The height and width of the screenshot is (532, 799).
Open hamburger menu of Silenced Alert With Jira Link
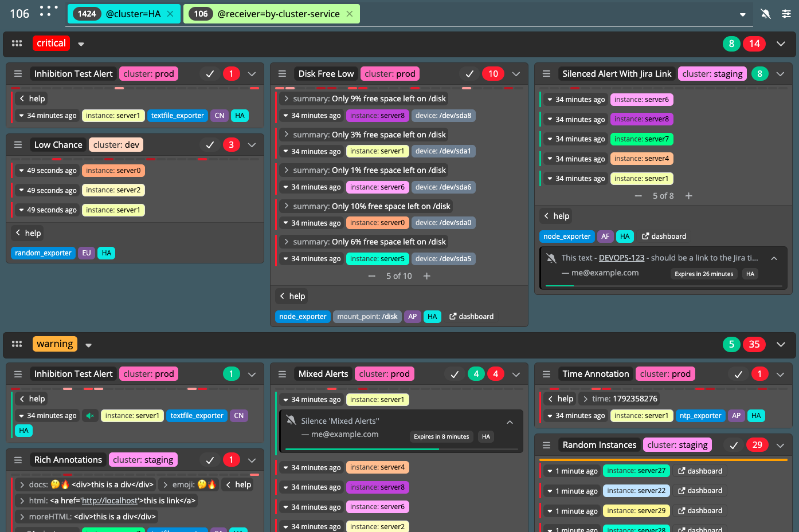(546, 74)
